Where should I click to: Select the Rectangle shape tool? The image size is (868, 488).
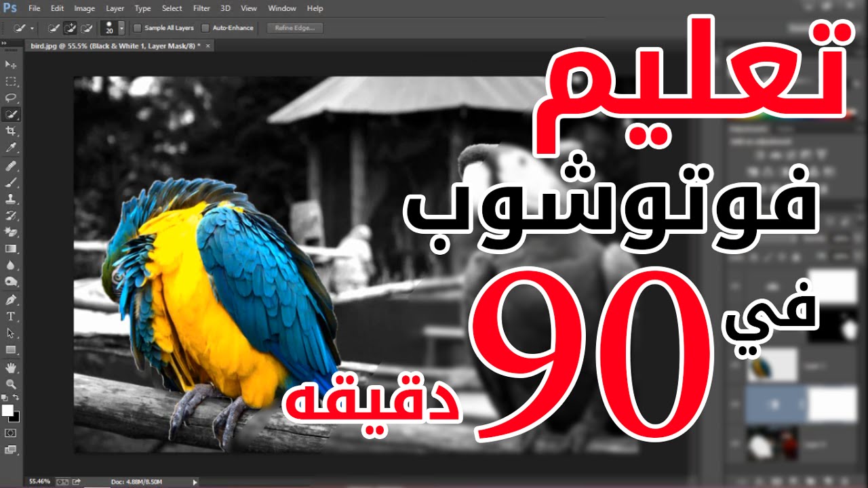(11, 350)
